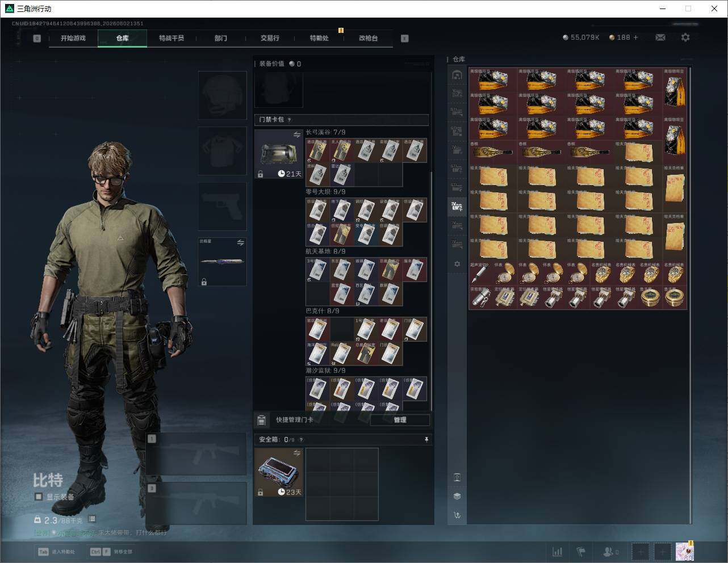Open the stats bar chart icon

coord(558,552)
